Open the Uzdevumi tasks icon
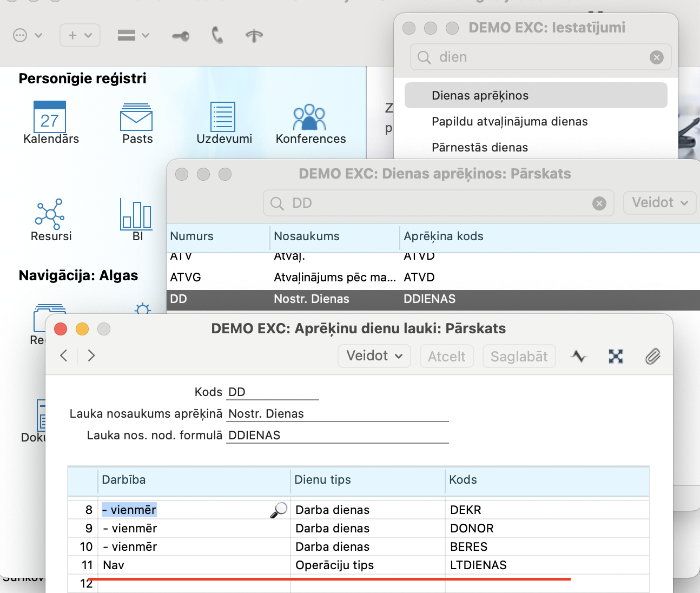 pyautogui.click(x=223, y=117)
